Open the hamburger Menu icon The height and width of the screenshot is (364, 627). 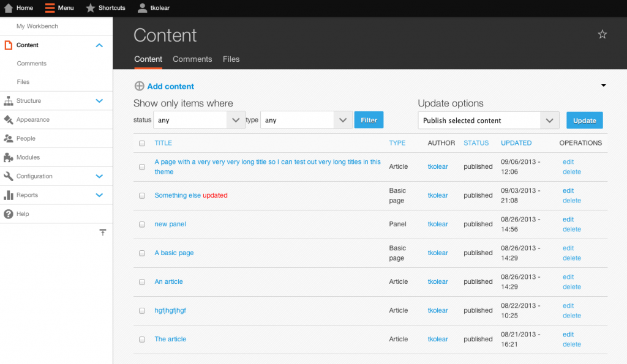[x=50, y=7]
